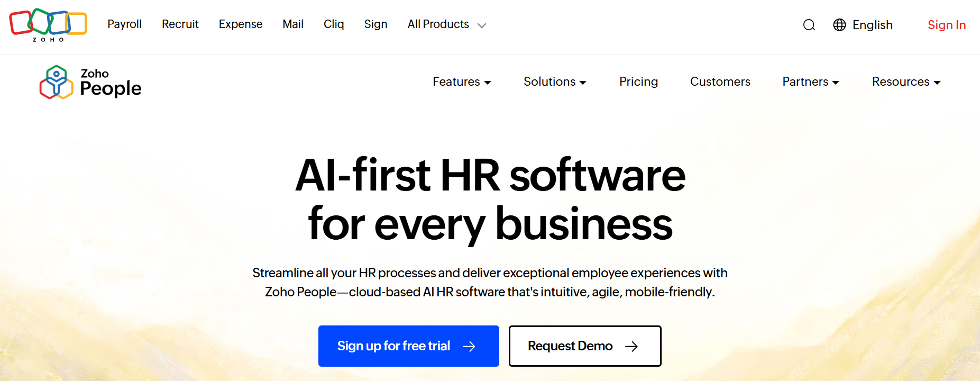Expand the Partners dropdown menu
Viewport: 980px width, 381px height.
(811, 81)
